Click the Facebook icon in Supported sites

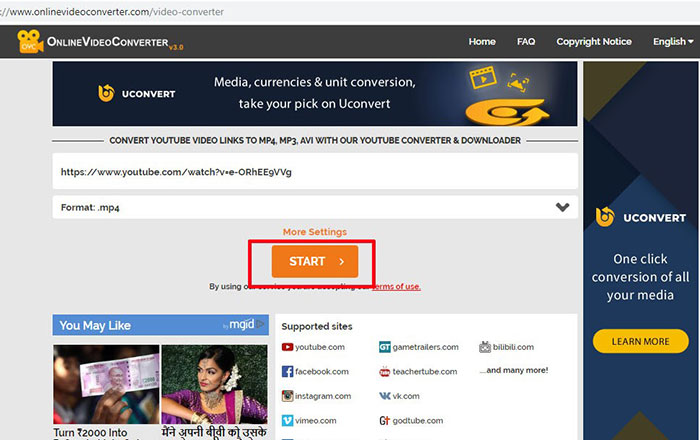(x=287, y=372)
